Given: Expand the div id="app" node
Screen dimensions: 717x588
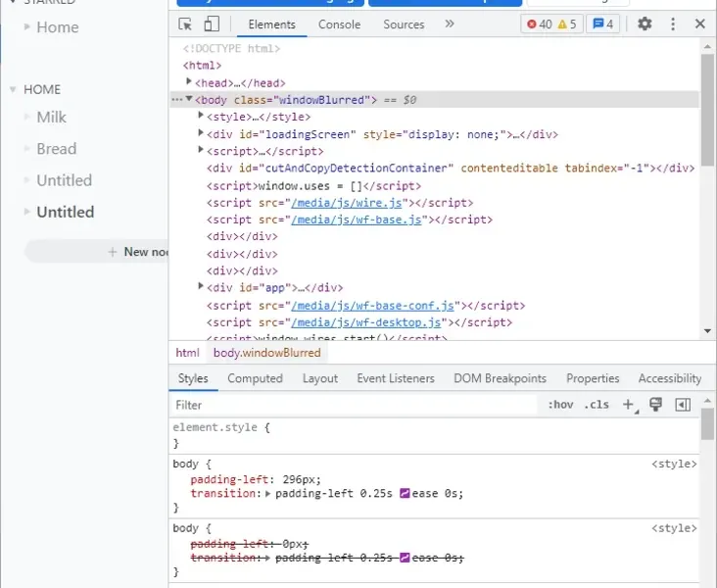Looking at the screenshot, I should [200, 286].
